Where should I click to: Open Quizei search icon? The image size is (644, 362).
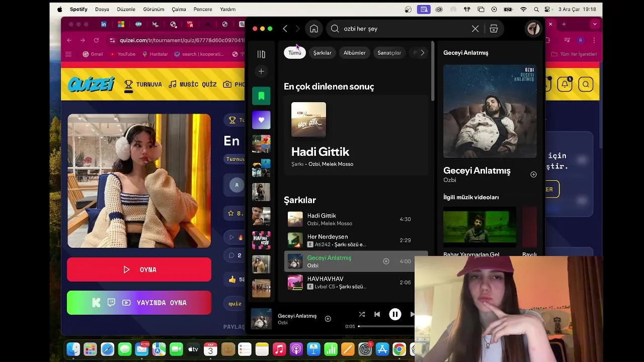coord(586,84)
